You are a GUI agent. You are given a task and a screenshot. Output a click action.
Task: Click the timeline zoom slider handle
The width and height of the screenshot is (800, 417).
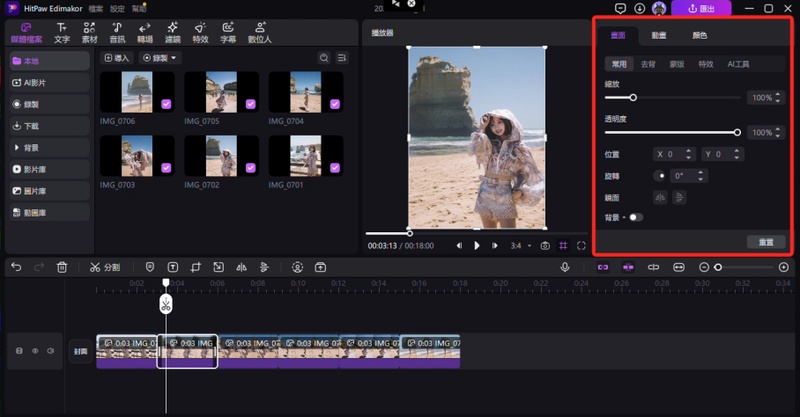pyautogui.click(x=718, y=267)
